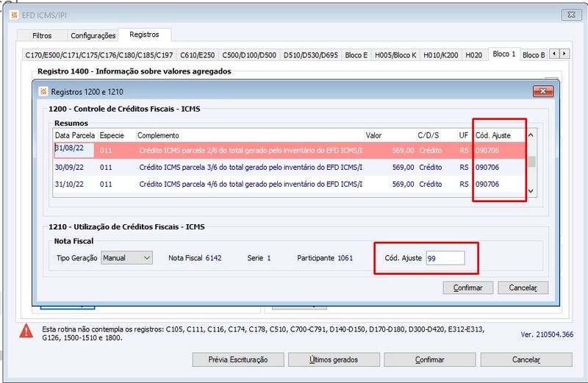Open the Configurações tab
The width and height of the screenshot is (588, 383).
93,35
